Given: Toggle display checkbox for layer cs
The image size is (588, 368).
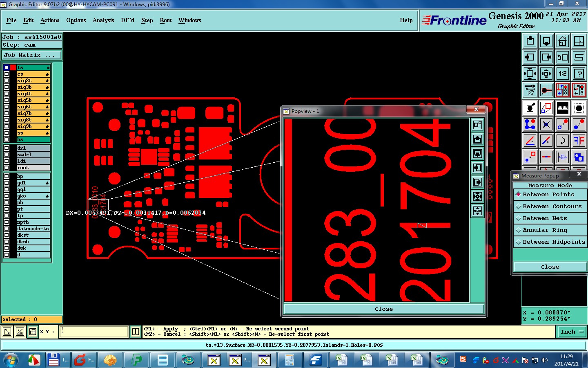Looking at the screenshot, I should pyautogui.click(x=7, y=74).
